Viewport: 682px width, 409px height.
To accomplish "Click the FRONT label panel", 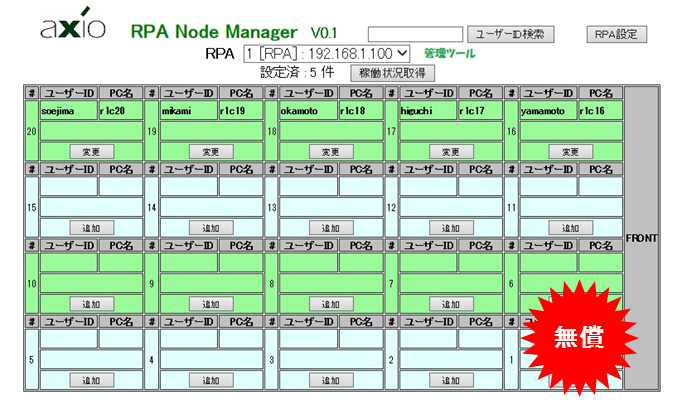I will point(641,238).
